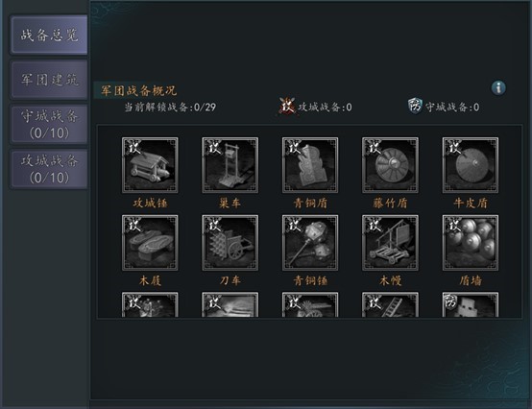The image size is (532, 409).
Task: Select the 牛皮盾 leather shield icon
Action: (x=471, y=165)
